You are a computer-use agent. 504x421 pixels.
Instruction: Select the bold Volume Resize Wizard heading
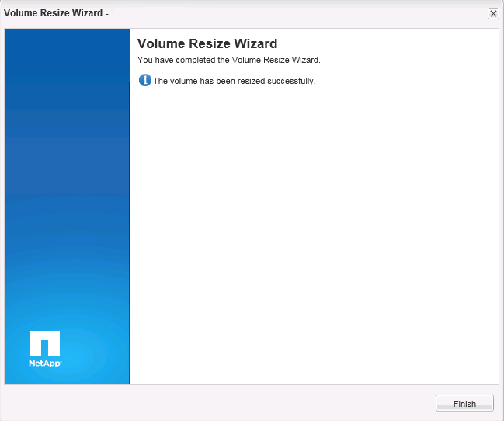(x=207, y=44)
